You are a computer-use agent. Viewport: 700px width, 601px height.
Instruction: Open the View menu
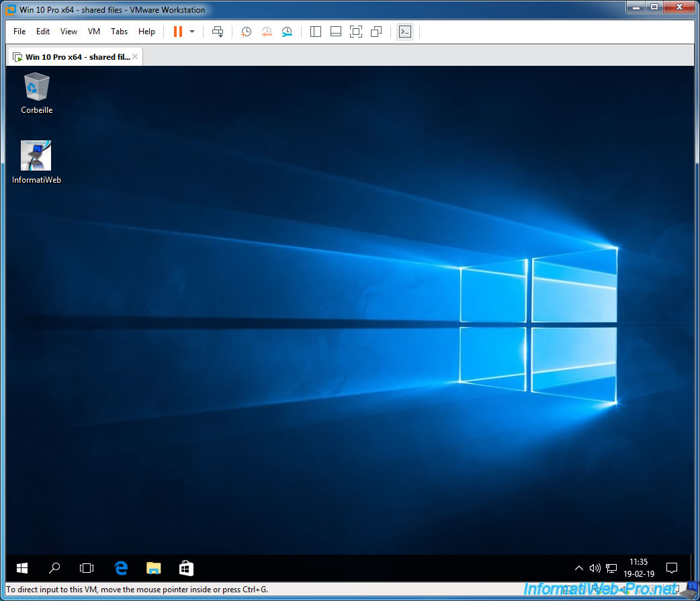point(69,32)
